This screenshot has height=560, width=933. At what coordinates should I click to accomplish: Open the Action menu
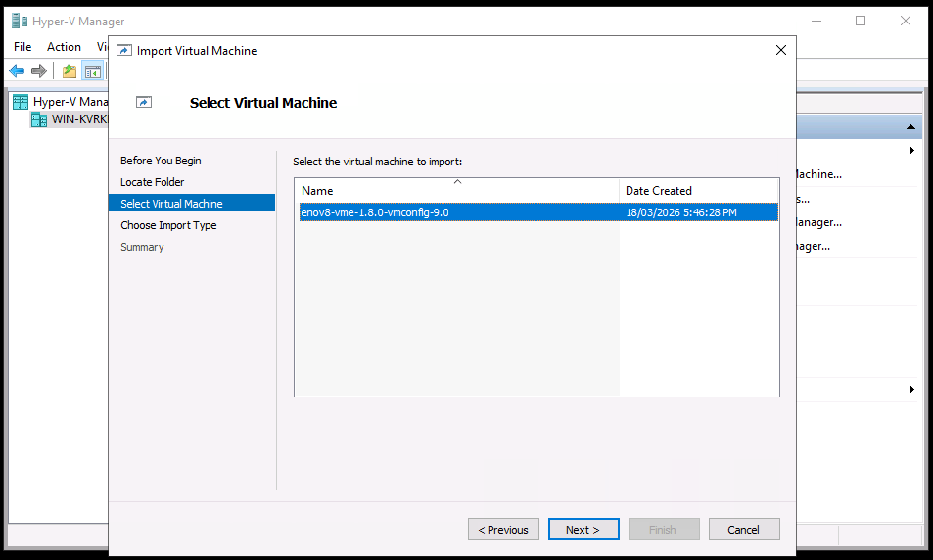(64, 47)
